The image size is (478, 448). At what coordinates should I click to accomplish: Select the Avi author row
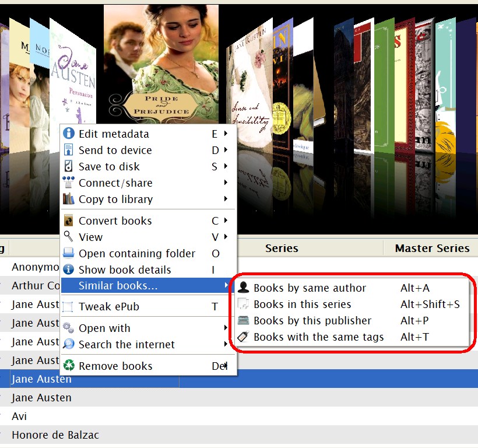tap(239, 416)
